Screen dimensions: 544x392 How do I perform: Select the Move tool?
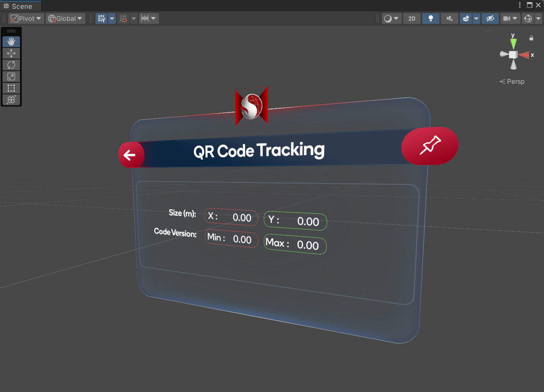(11, 53)
